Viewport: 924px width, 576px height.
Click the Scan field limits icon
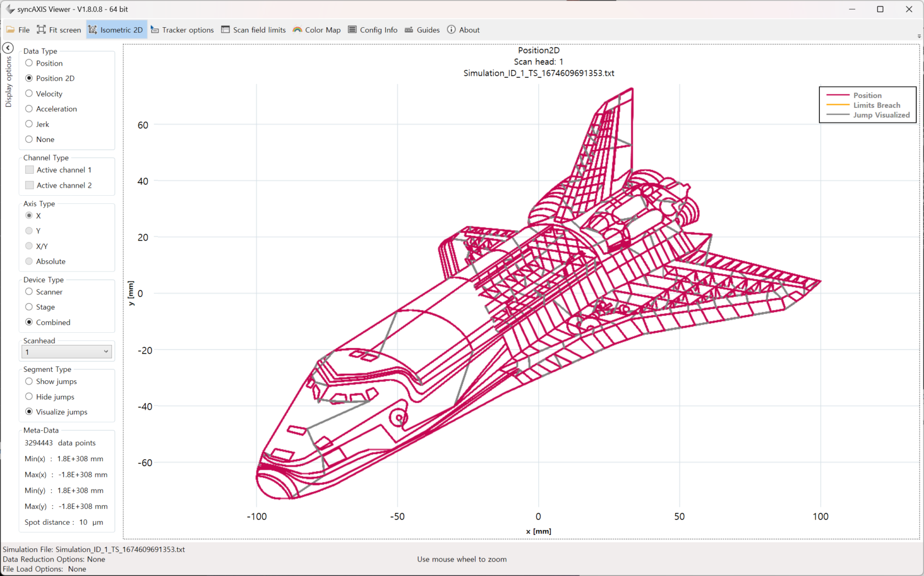[x=225, y=30]
